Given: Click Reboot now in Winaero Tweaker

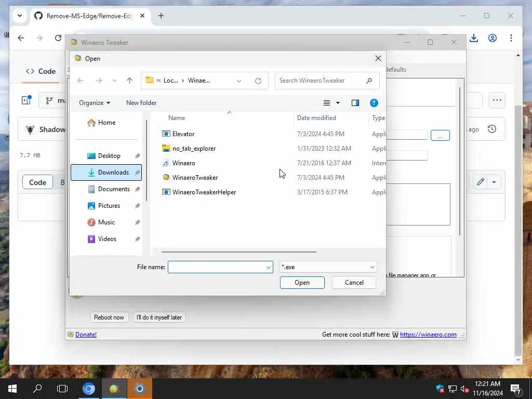Looking at the screenshot, I should point(109,317).
